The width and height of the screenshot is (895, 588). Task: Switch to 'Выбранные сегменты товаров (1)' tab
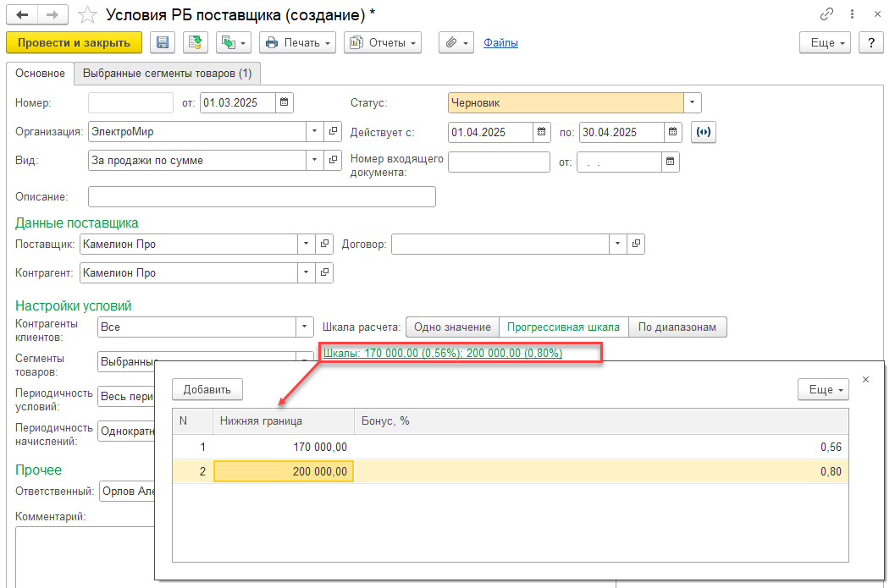click(167, 74)
